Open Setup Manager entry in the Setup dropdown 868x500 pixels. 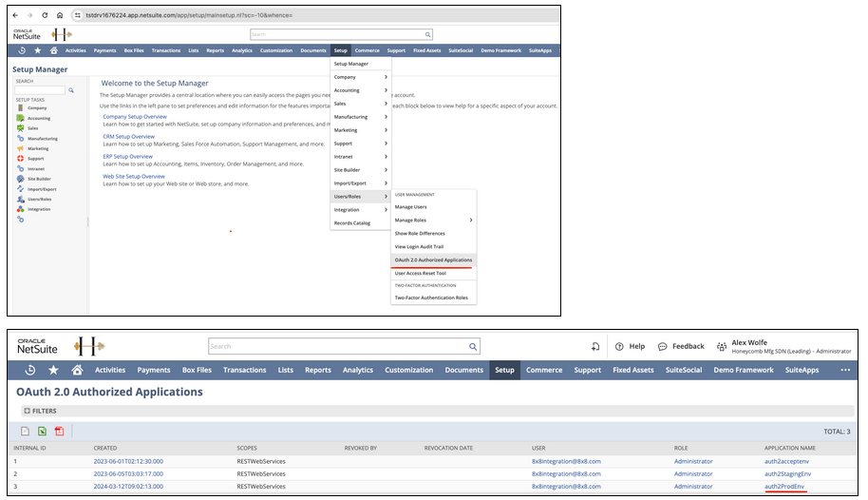[351, 64]
